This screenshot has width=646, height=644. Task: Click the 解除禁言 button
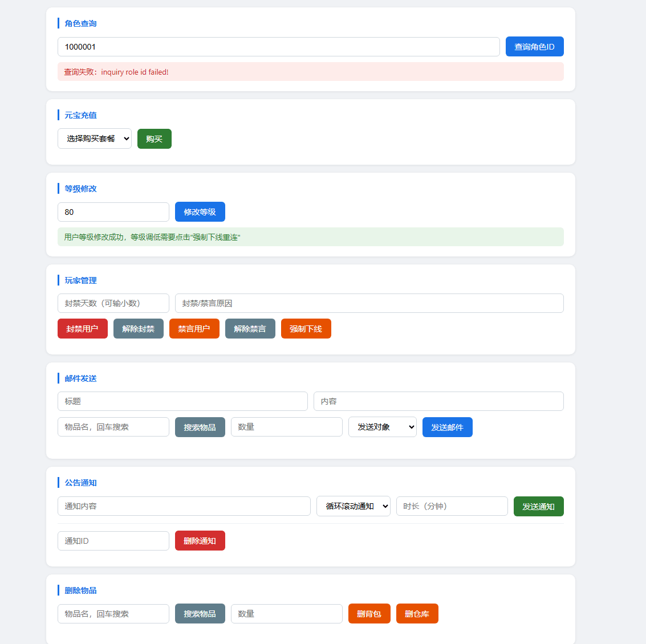pyautogui.click(x=250, y=329)
